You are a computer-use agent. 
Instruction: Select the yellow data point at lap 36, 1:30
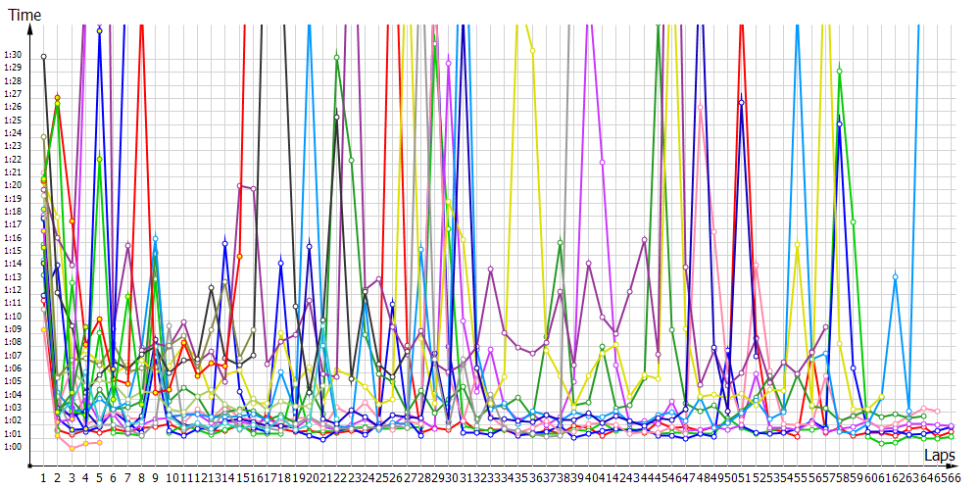532,51
